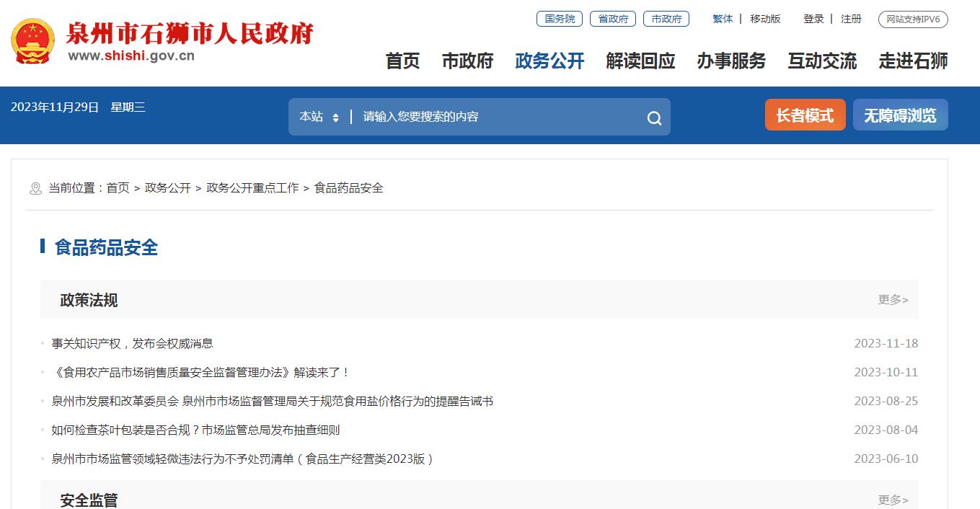
Task: Switch to 繁体 traditional Chinese
Action: point(723,19)
